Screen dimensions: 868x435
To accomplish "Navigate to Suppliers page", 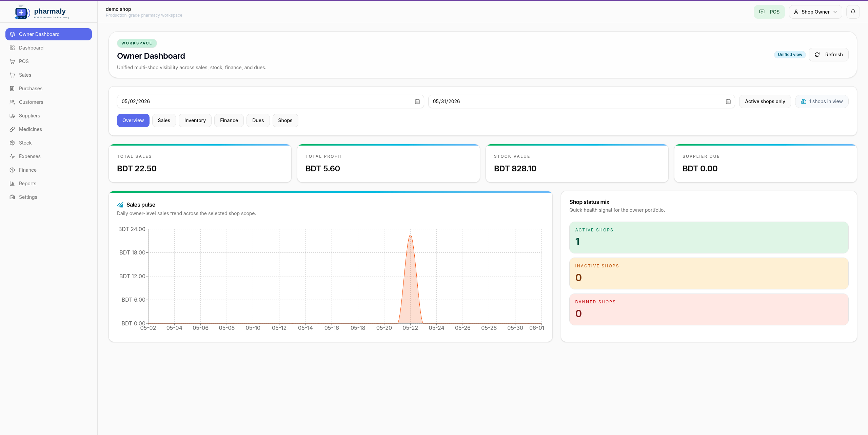I will pos(48,116).
